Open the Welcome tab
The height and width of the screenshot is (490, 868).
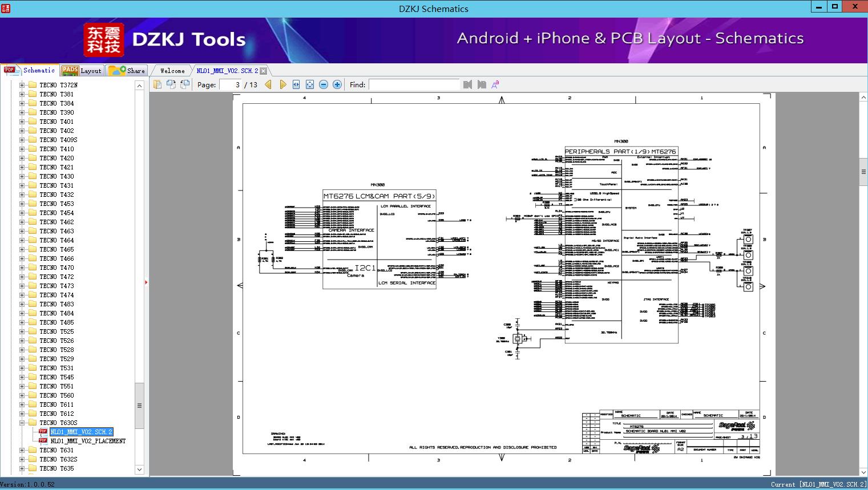coord(172,71)
